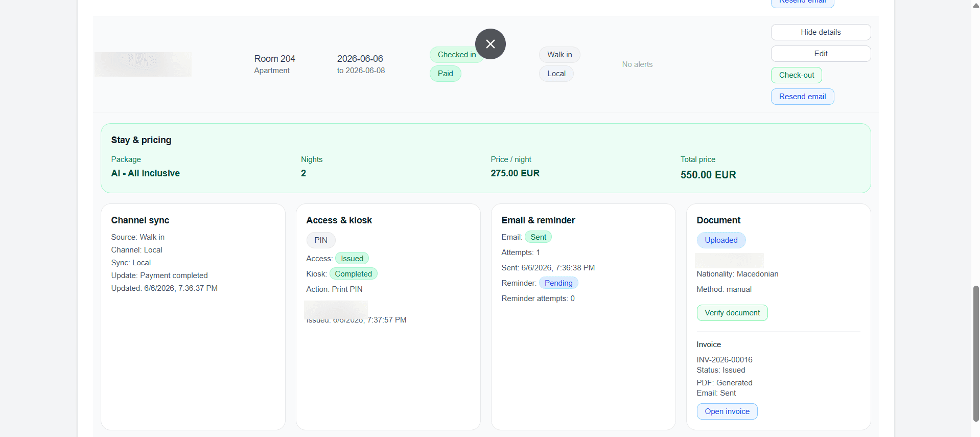
Task: Click the Completed kiosk badge
Action: (353, 274)
